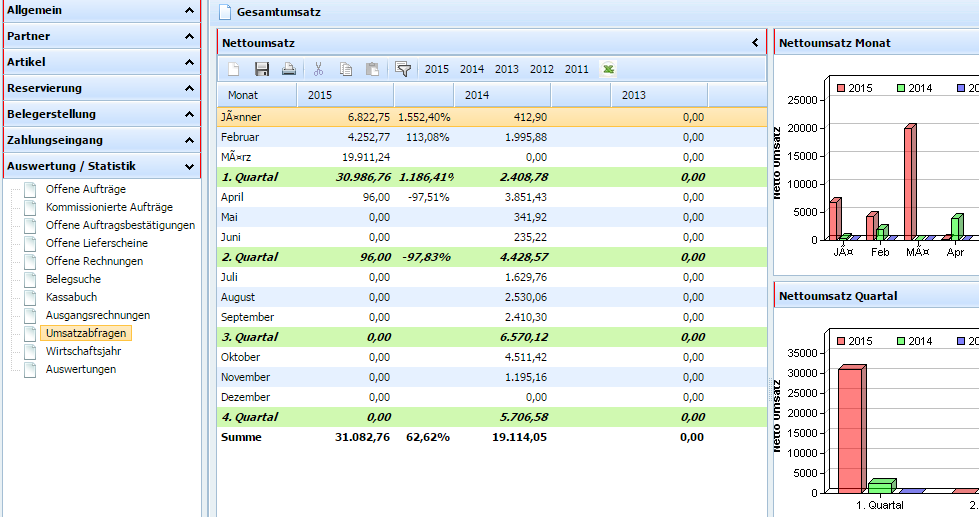
Task: Collapse the Auswertung / Statistik chevron
Action: (189, 166)
